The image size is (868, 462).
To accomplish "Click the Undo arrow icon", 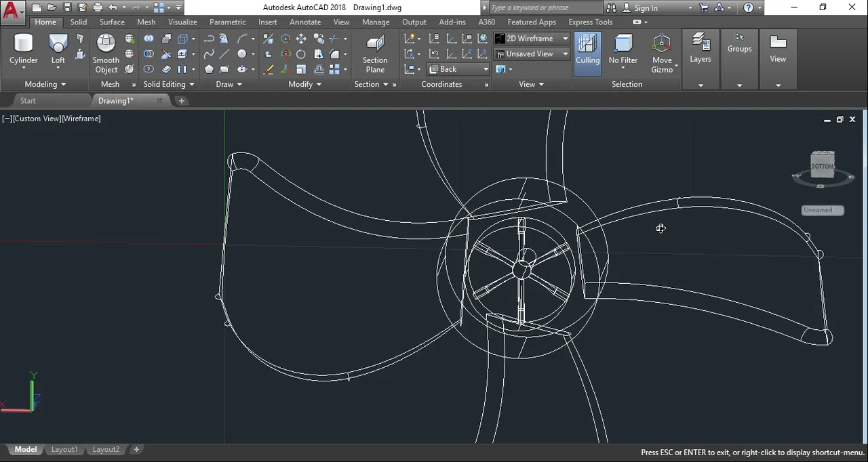I will coord(113,7).
